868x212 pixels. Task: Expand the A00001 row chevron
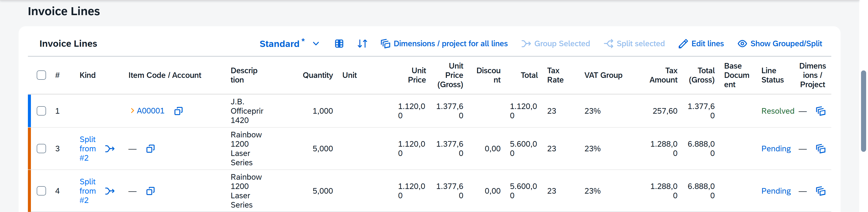pyautogui.click(x=132, y=111)
